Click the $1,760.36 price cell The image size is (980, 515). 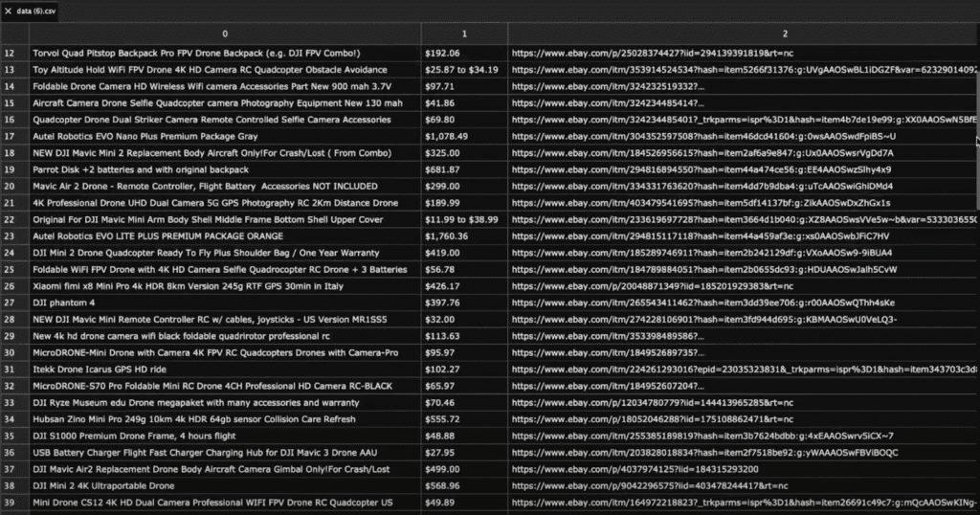[464, 236]
